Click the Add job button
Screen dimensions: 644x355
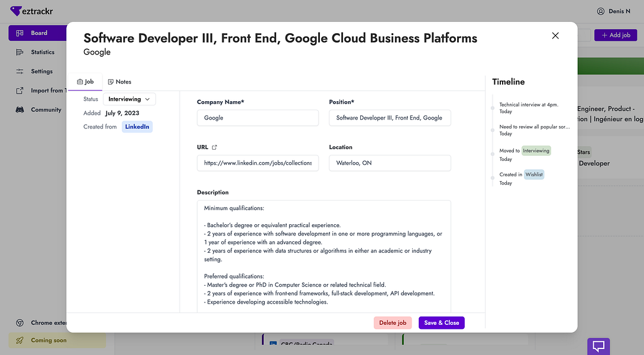click(616, 35)
